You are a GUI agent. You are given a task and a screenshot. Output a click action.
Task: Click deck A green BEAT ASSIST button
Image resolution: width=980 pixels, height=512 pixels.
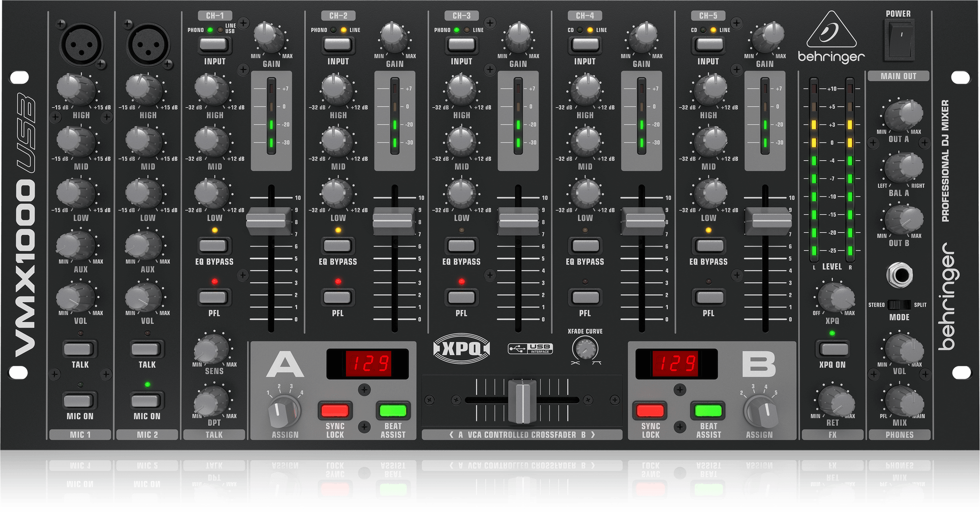(x=393, y=411)
